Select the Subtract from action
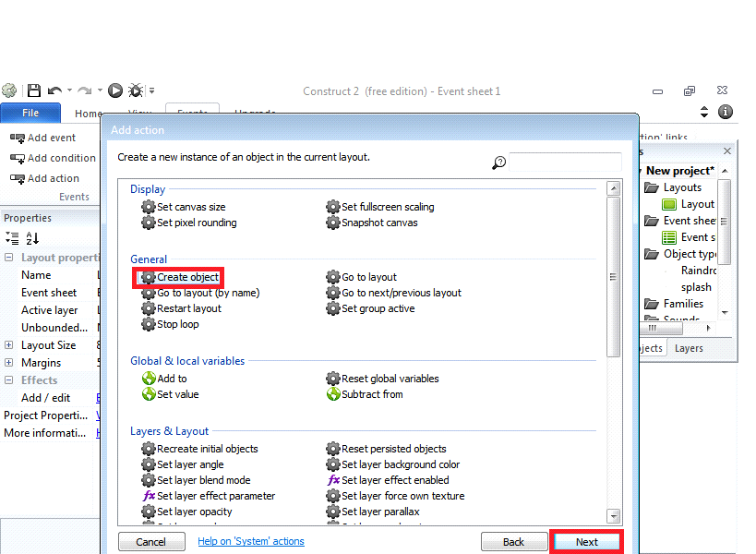Screen dimensions: 756x554 pos(365,394)
